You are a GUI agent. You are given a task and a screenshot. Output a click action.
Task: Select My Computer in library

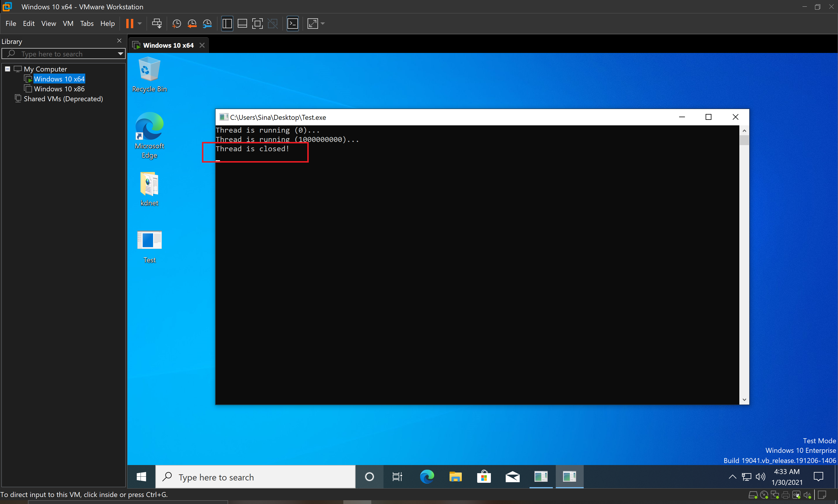pos(45,69)
